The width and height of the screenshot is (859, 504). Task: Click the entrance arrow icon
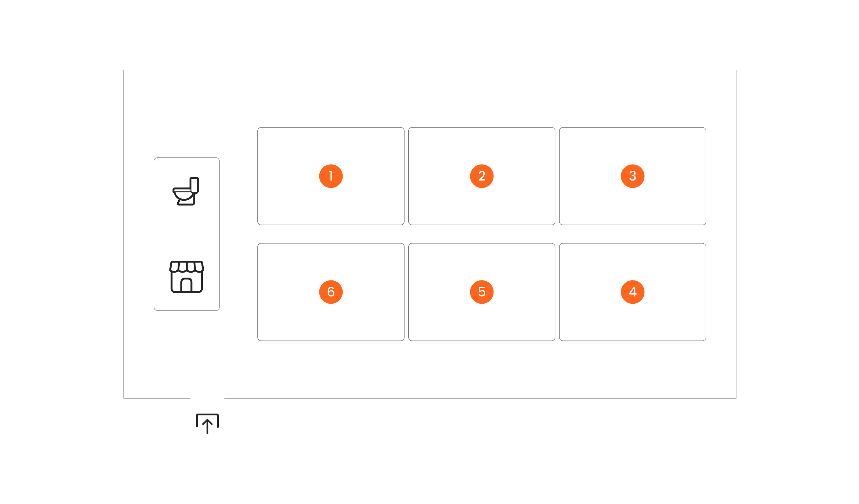click(x=207, y=424)
